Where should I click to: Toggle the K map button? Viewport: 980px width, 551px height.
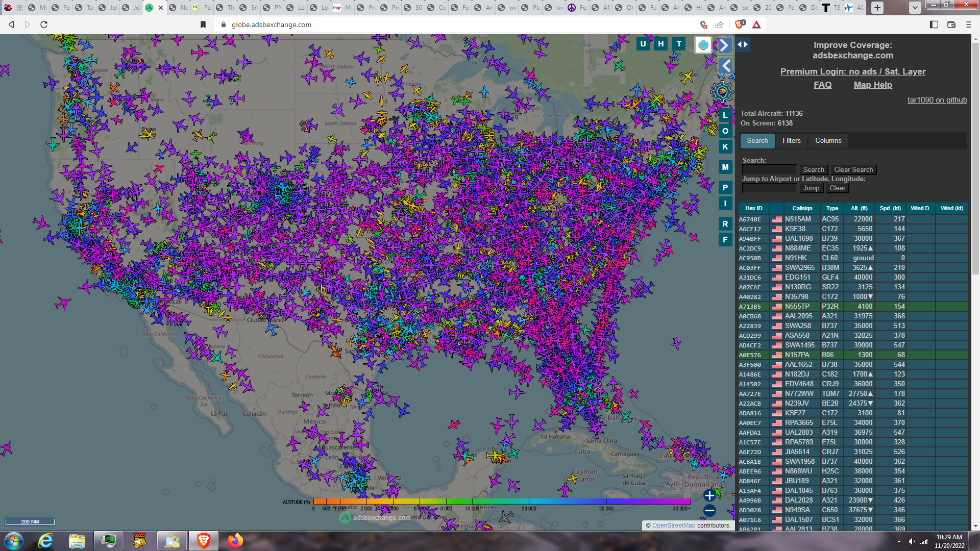pos(725,147)
